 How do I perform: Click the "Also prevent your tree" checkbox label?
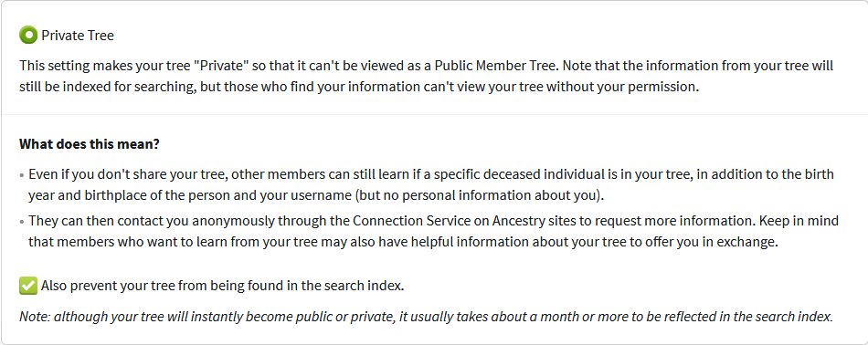[223, 286]
